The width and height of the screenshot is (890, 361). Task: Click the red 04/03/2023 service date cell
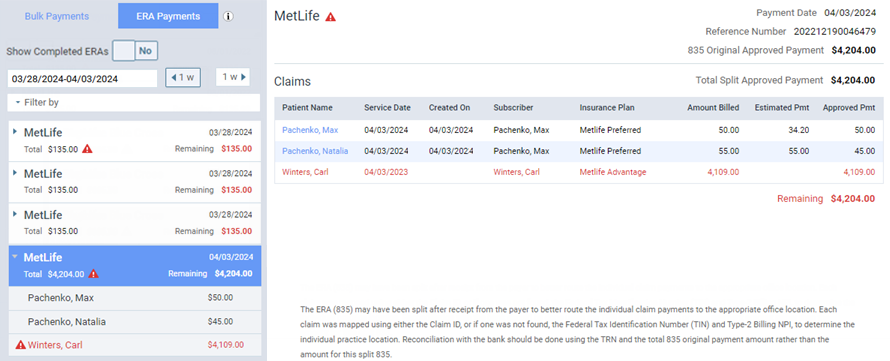386,172
